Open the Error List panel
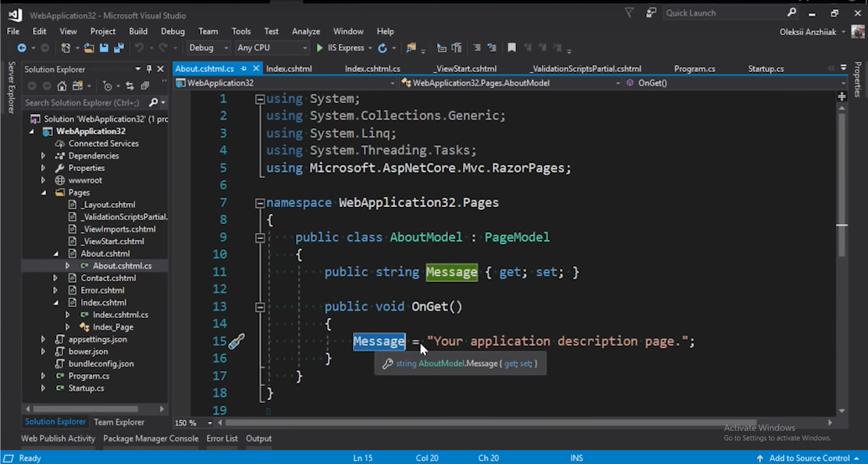This screenshot has width=868, height=464. 222,438
